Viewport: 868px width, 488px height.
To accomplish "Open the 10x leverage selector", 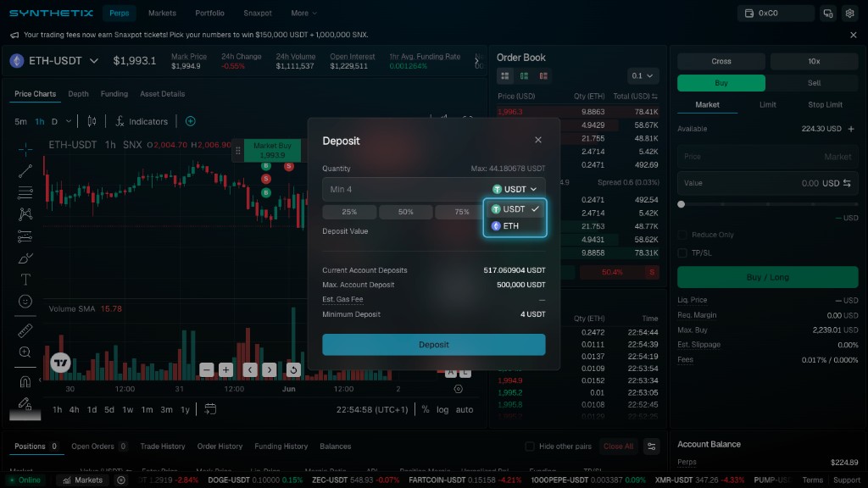I will 814,61.
